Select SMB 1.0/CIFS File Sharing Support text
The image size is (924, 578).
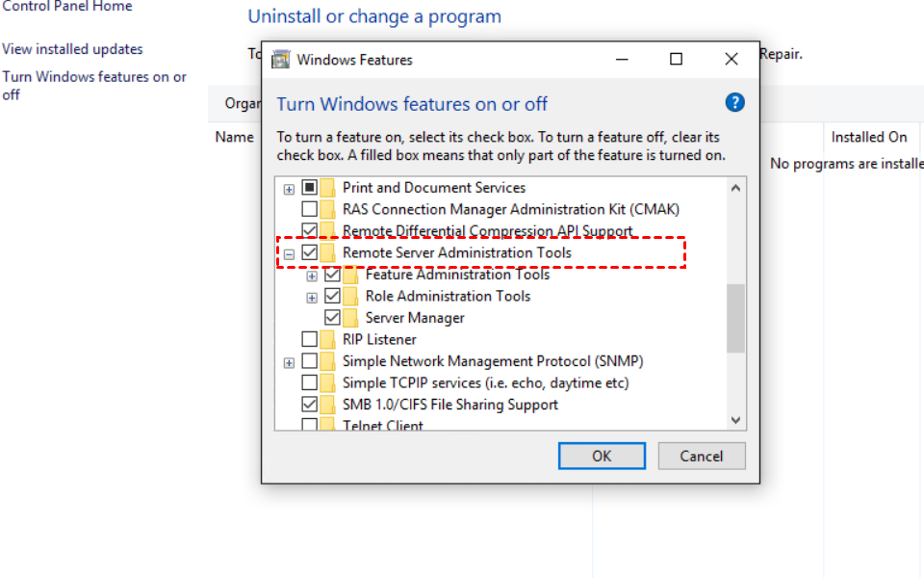click(x=450, y=405)
